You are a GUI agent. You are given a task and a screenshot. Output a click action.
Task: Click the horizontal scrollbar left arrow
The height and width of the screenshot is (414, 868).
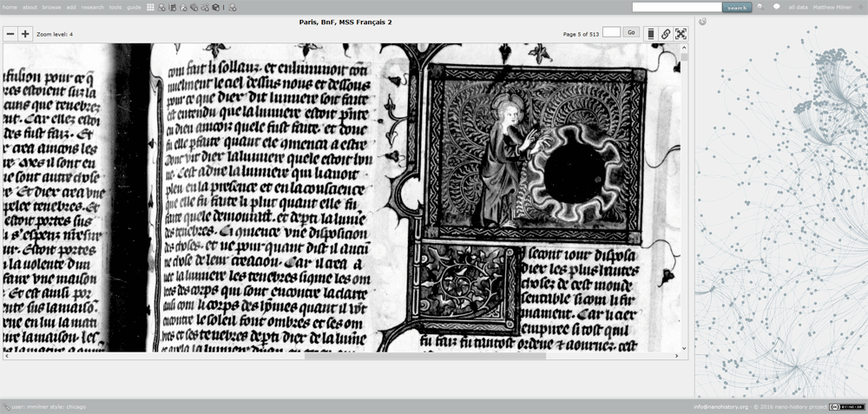[x=7, y=356]
